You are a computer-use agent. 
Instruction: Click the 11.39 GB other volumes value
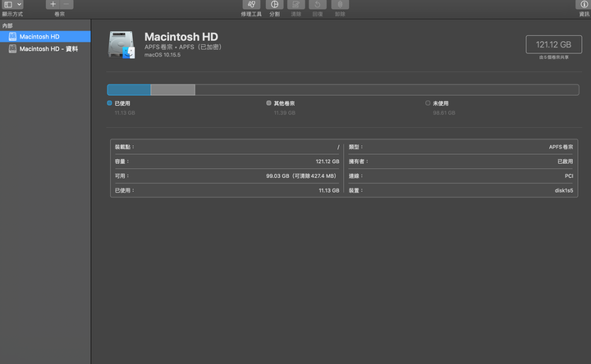point(285,112)
